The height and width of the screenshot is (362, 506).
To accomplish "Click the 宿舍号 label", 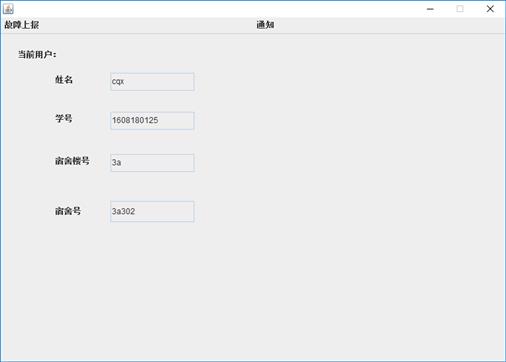I will [68, 211].
